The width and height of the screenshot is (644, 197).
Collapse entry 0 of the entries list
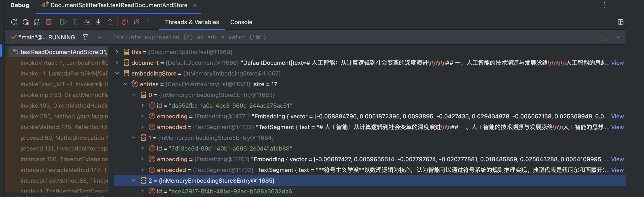coord(134,95)
